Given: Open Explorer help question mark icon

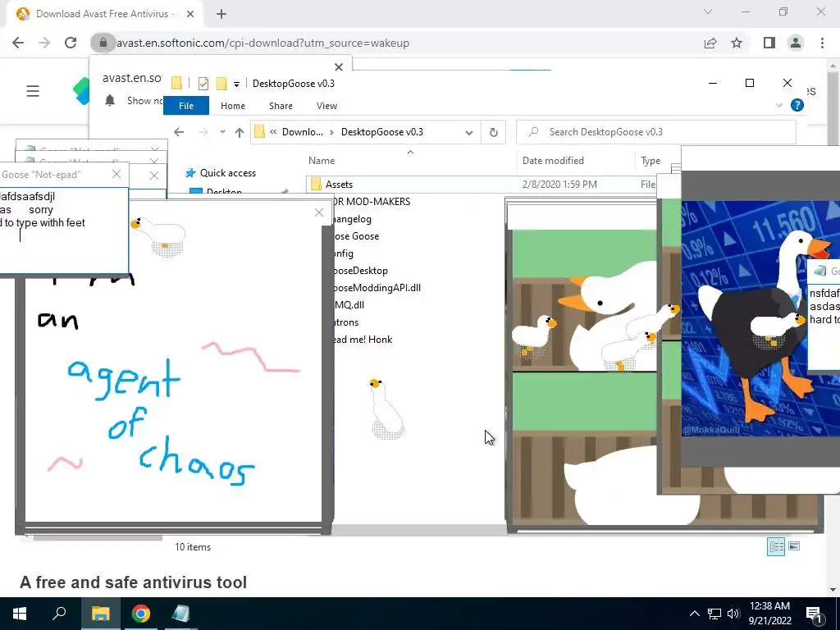Looking at the screenshot, I should tap(797, 106).
